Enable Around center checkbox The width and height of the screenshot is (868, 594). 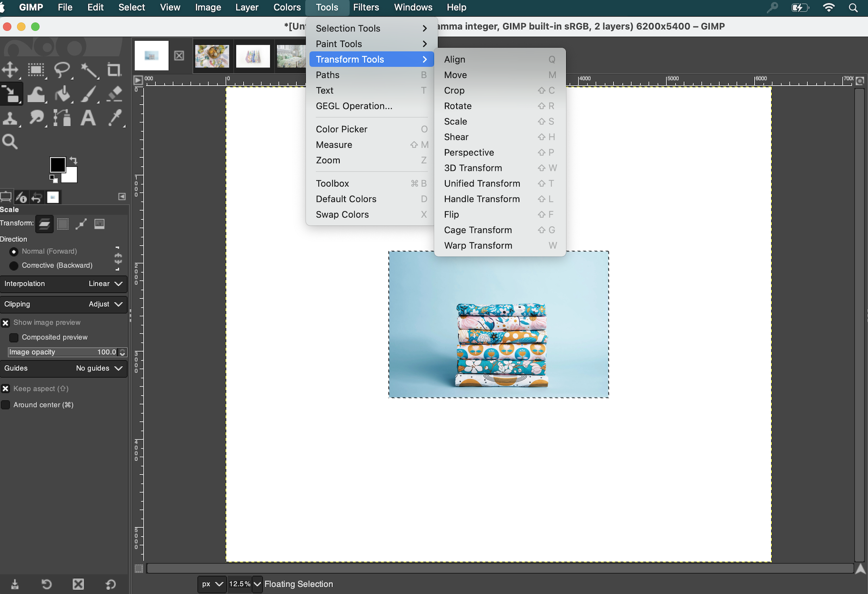6,404
